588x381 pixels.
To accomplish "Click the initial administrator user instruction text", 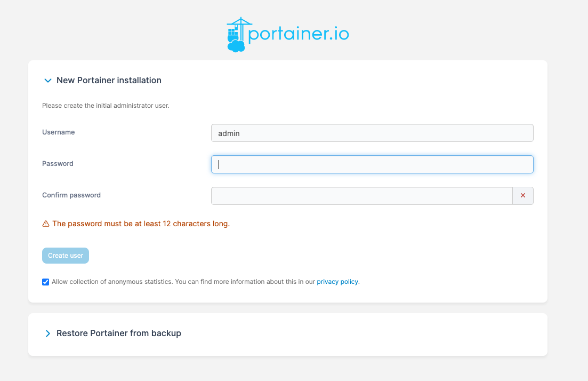I will [106, 106].
